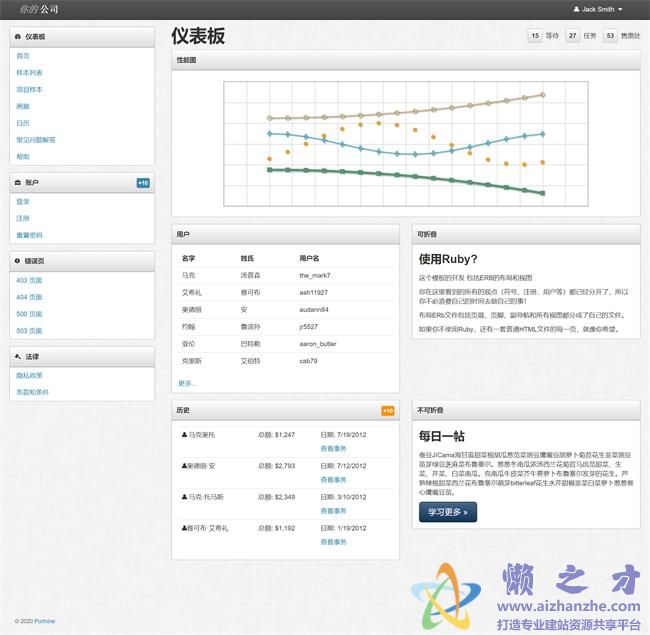
Task: Collapse the 历史 panel header
Action: tap(285, 410)
